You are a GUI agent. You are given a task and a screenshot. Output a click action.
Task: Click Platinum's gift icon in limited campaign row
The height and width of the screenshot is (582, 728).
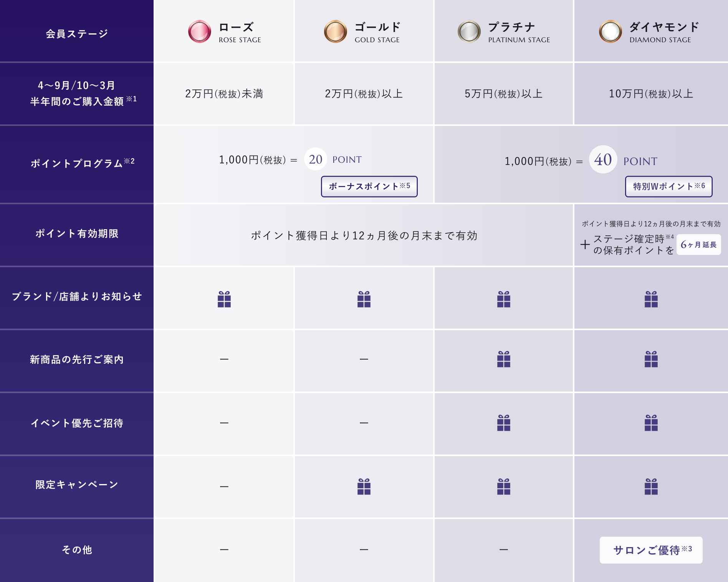tap(503, 486)
